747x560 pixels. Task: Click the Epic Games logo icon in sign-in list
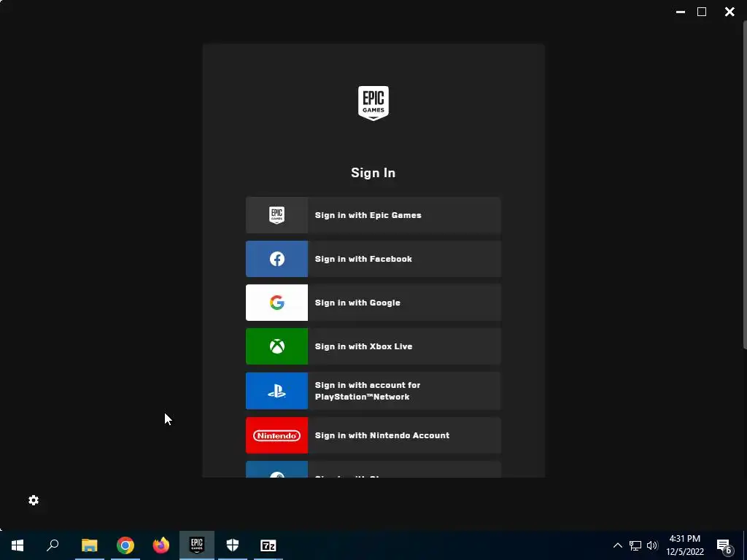point(276,215)
